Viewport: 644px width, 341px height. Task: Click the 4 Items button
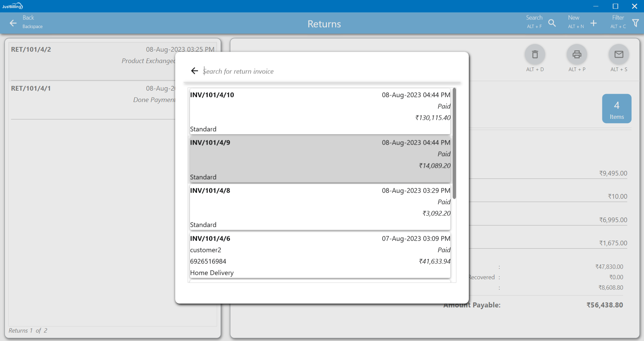(616, 109)
